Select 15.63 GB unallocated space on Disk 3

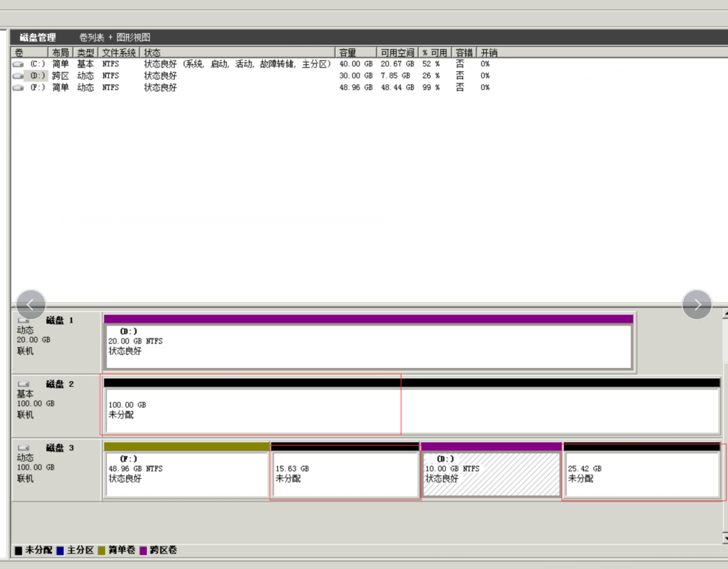click(345, 470)
